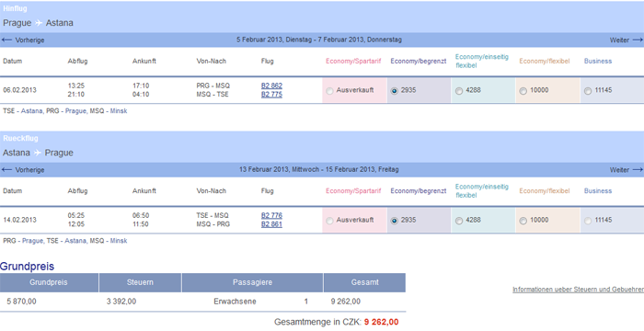Click the outbound departure time 13:25

[76, 86]
